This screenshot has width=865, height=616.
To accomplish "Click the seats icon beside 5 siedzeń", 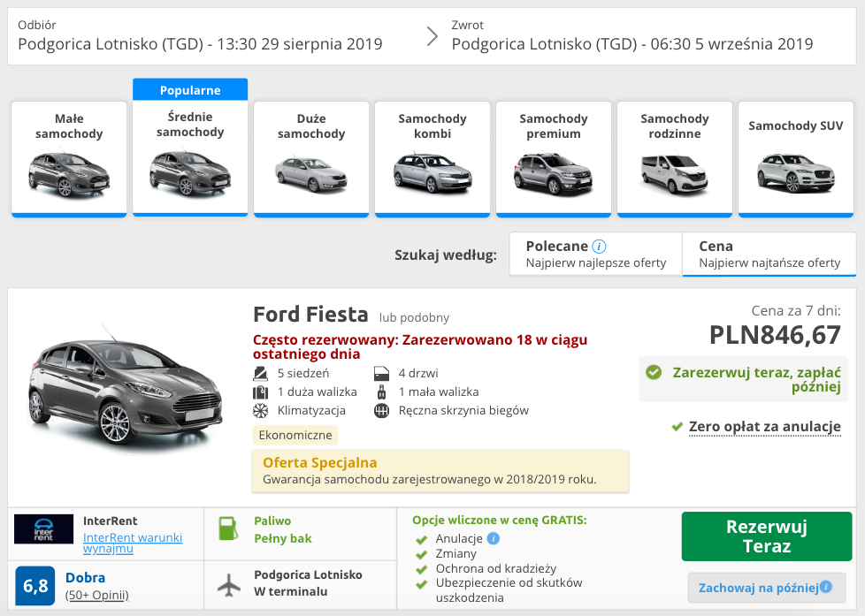I will 259,372.
